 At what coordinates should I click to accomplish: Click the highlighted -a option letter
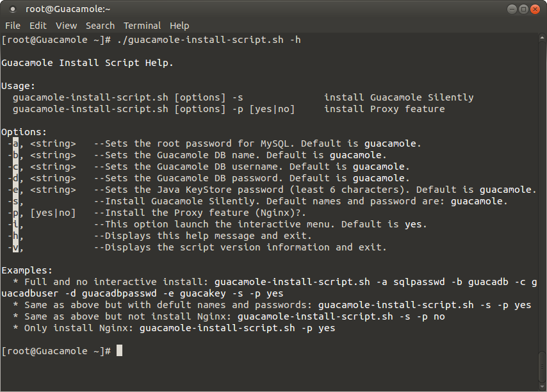click(16, 143)
